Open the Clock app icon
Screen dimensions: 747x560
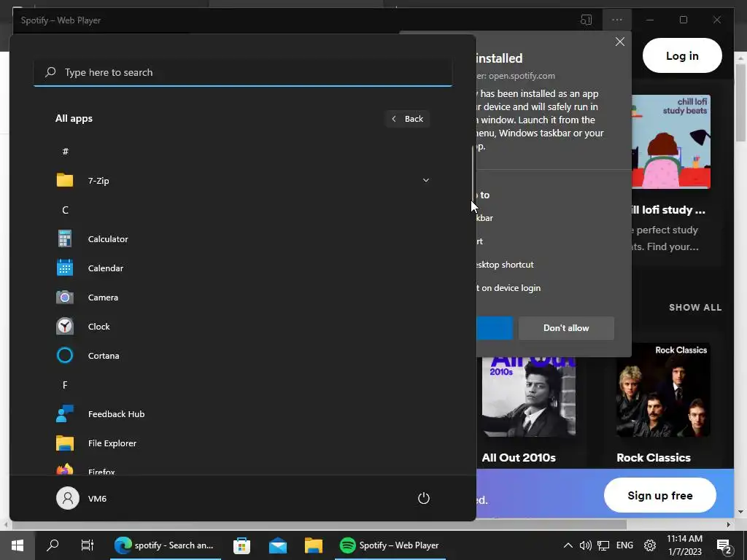coord(65,326)
